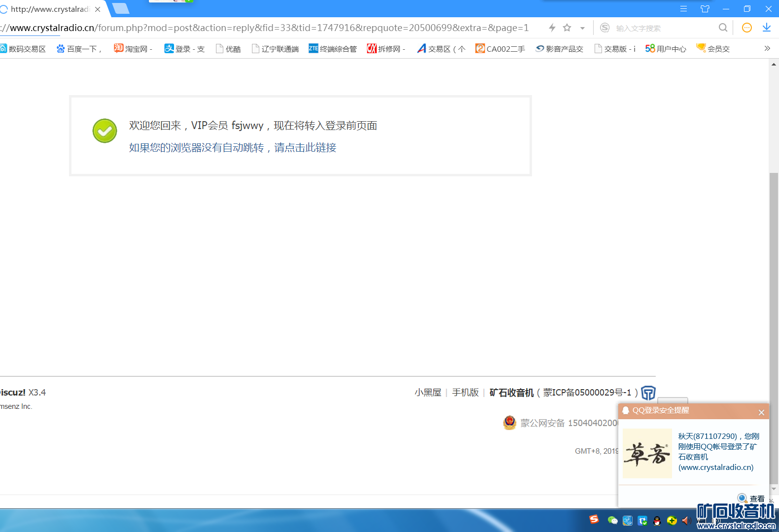Open the WeChat tray icon
Screen dimensions: 779x532
(x=613, y=520)
